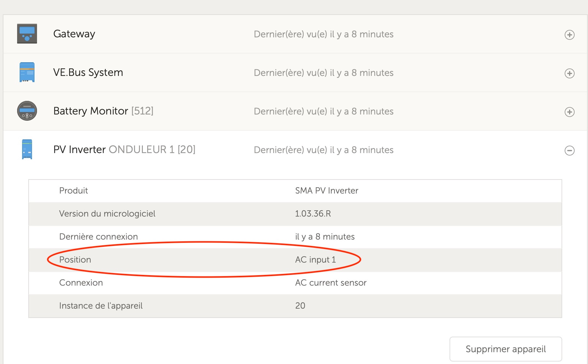Expand the Battery Monitor [512] row
The width and height of the screenshot is (588, 364).
(x=569, y=112)
